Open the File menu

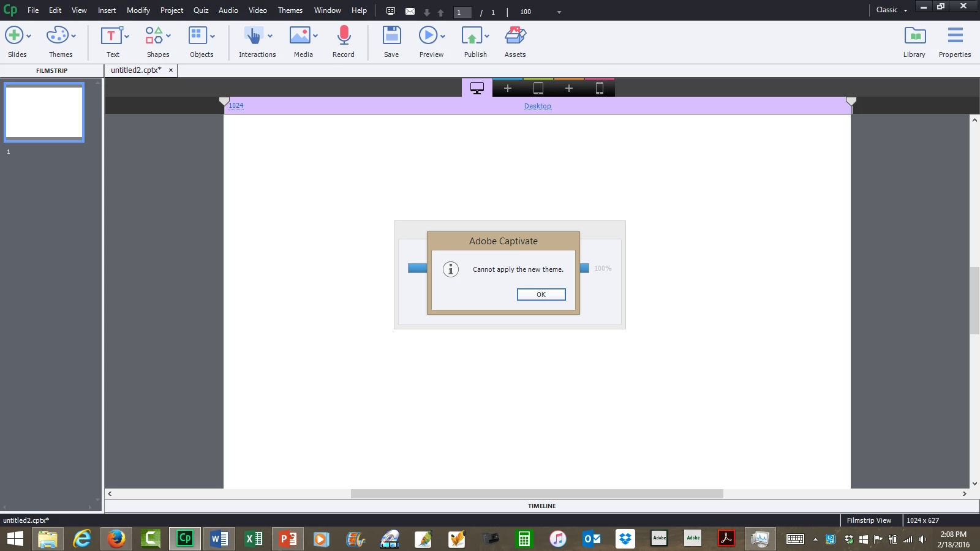33,10
